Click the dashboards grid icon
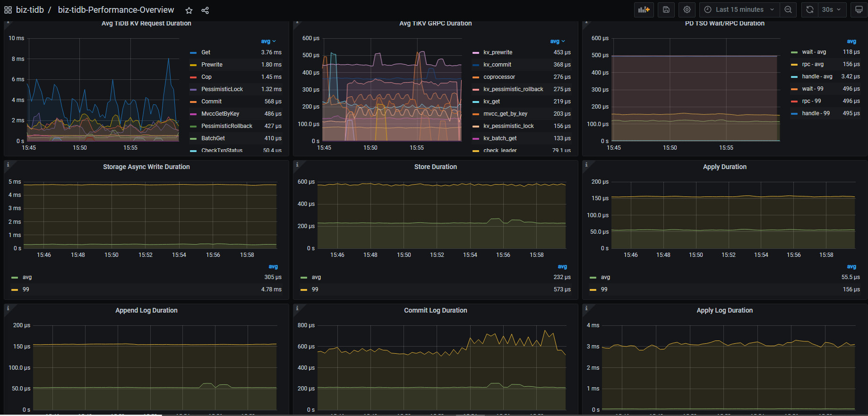This screenshot has width=868, height=416. tap(8, 10)
